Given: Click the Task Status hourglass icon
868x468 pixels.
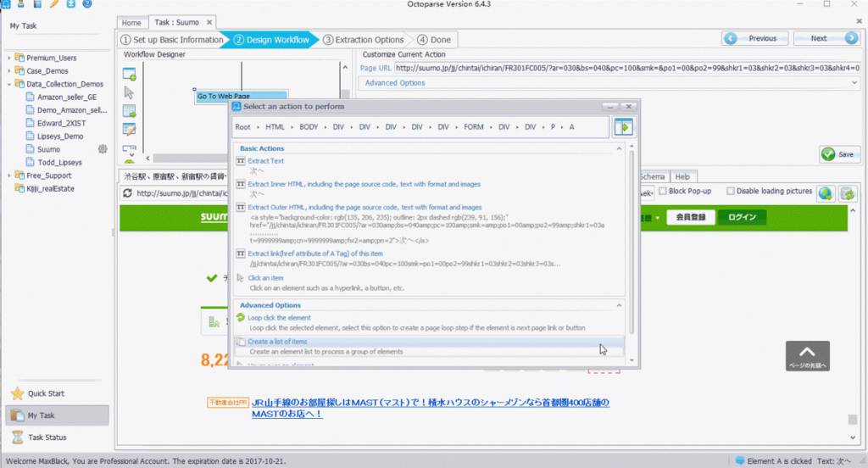Looking at the screenshot, I should (18, 437).
